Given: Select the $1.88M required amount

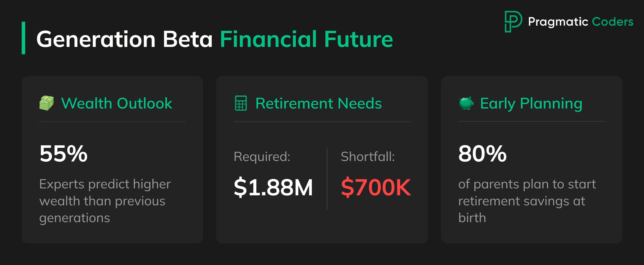Looking at the screenshot, I should tap(273, 187).
